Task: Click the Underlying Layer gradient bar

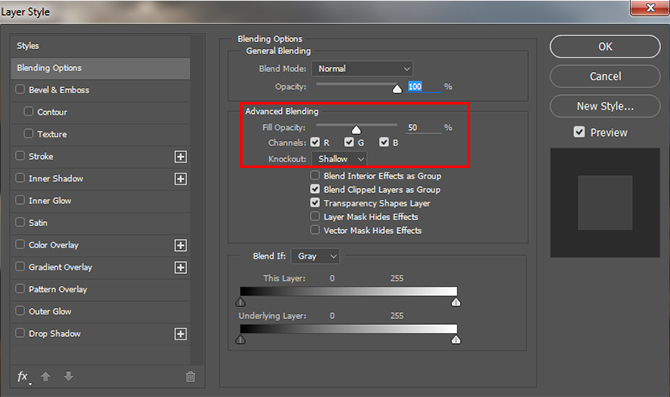Action: (x=348, y=329)
